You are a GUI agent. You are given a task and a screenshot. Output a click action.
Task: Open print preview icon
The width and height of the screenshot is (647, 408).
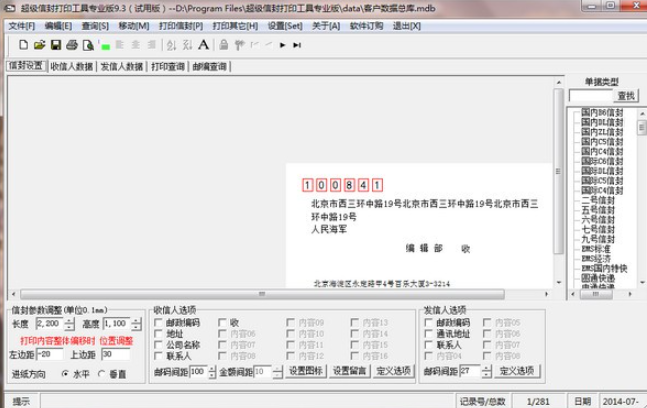click(88, 45)
